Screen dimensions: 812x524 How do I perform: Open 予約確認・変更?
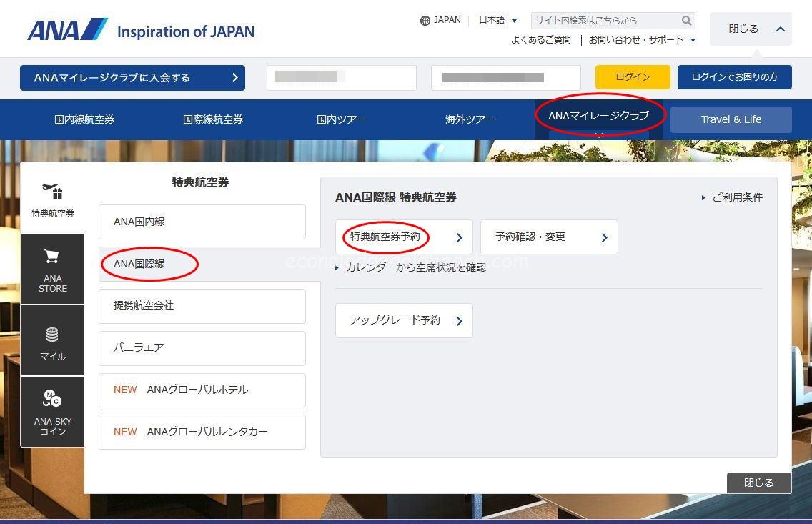tap(548, 237)
